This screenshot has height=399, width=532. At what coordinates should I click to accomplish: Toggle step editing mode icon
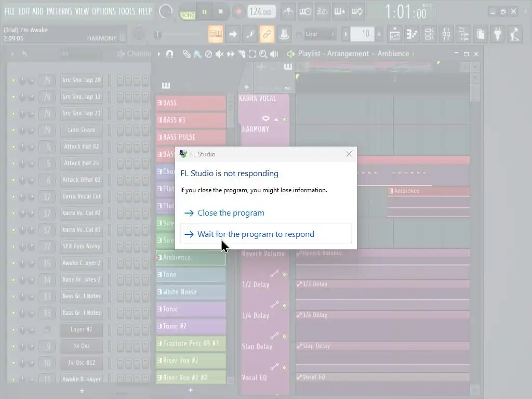pyautogui.click(x=250, y=34)
